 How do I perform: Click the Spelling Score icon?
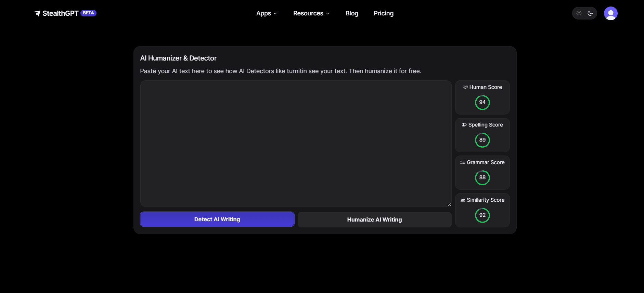[464, 125]
